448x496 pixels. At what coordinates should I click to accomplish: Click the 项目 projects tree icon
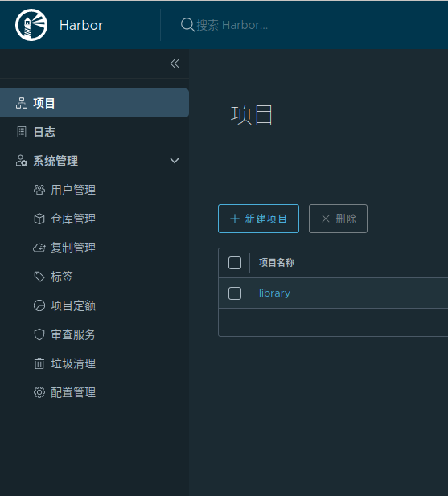22,103
